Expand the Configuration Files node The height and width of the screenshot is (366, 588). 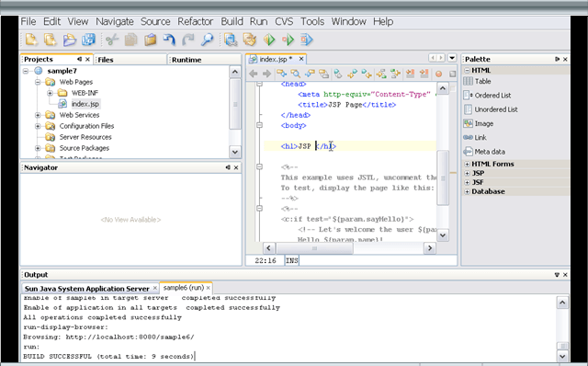pyautogui.click(x=38, y=126)
